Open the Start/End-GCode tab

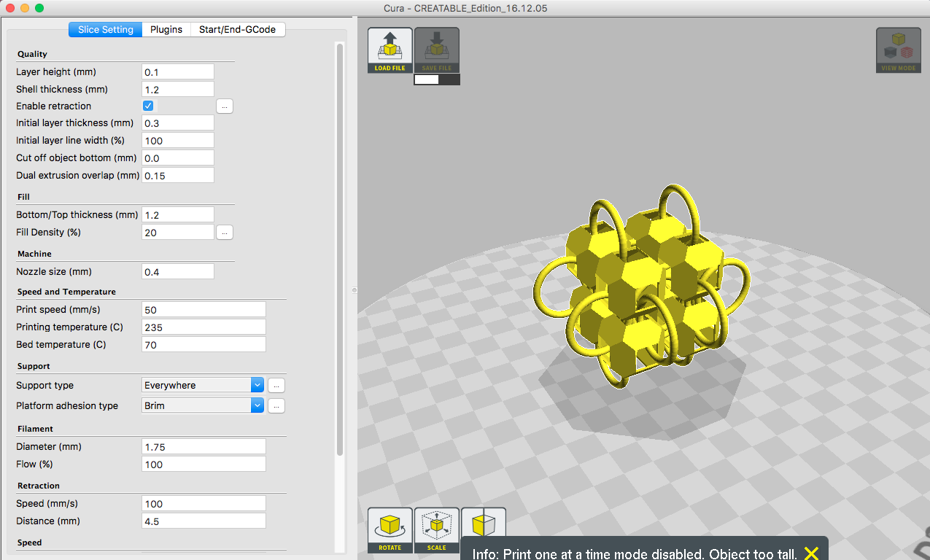point(238,30)
